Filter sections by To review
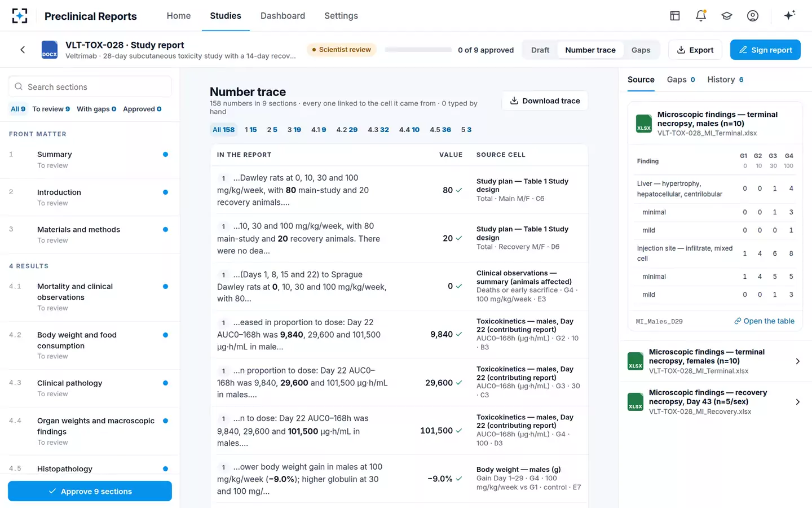Viewport: 812px width, 508px height. point(51,109)
